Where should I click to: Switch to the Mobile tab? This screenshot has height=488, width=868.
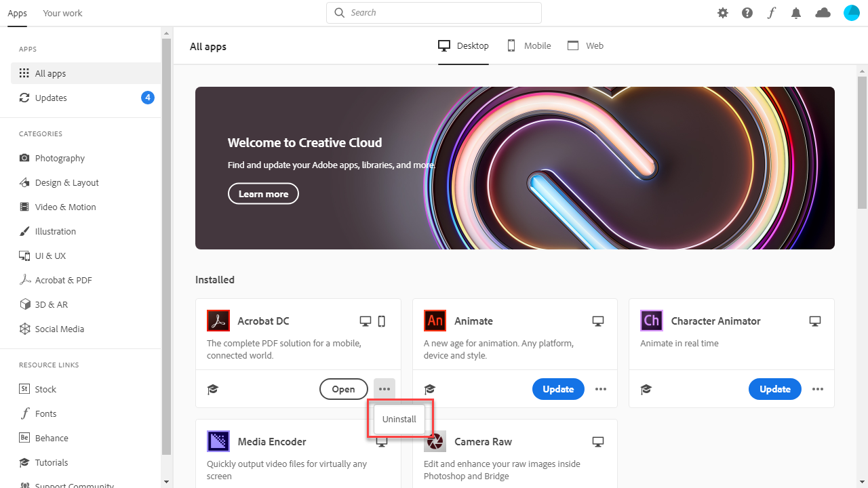(529, 45)
